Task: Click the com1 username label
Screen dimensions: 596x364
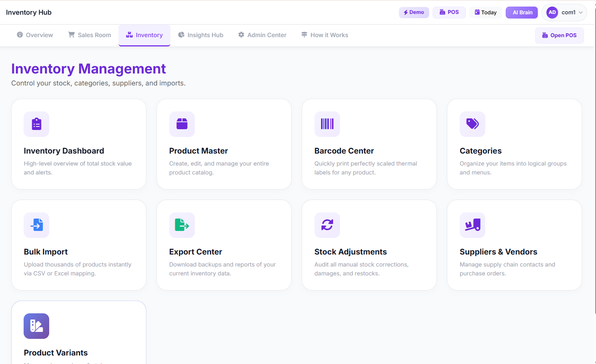Action: pos(569,12)
